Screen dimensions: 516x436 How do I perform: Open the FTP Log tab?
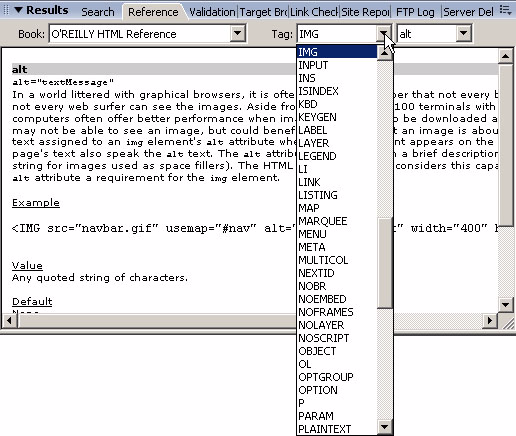pyautogui.click(x=415, y=12)
